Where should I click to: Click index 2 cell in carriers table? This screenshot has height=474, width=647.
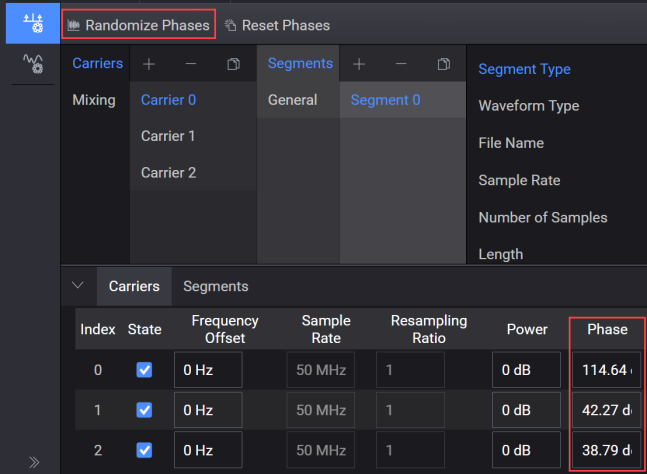(98, 450)
